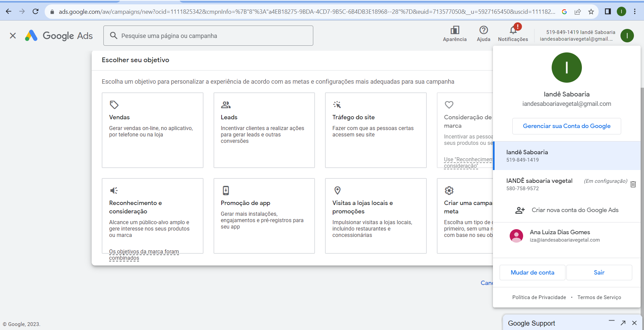Open the Política de Privacidade link
The height and width of the screenshot is (330, 644).
click(x=539, y=297)
